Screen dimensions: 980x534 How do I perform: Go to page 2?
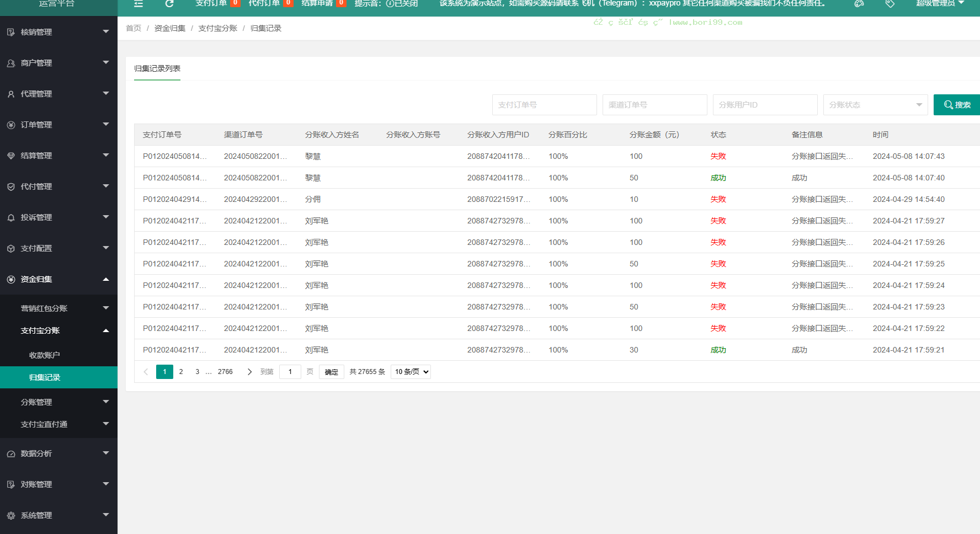(x=181, y=372)
